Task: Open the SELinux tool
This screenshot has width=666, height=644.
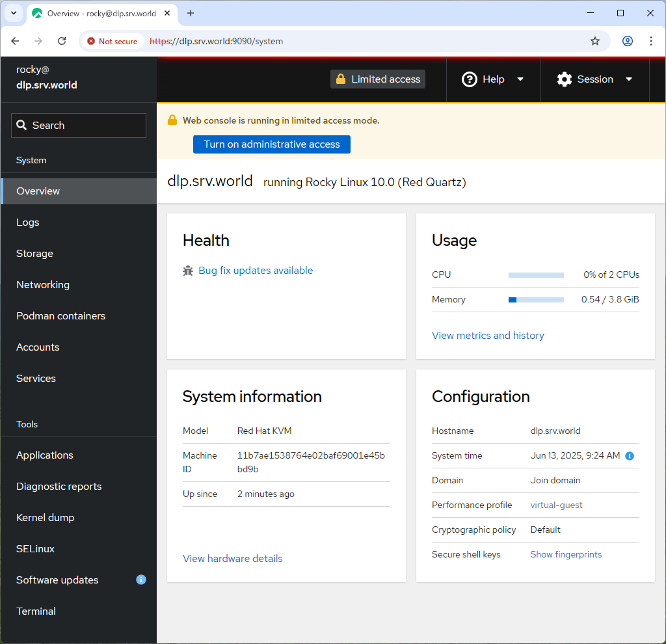Action: (35, 548)
